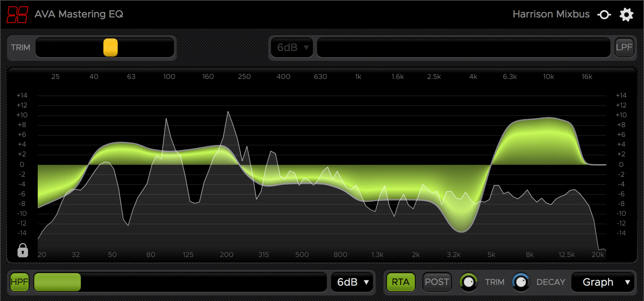This screenshot has width=644, height=301.
Task: Click the TRIM label beside top slider
Action: coord(21,47)
